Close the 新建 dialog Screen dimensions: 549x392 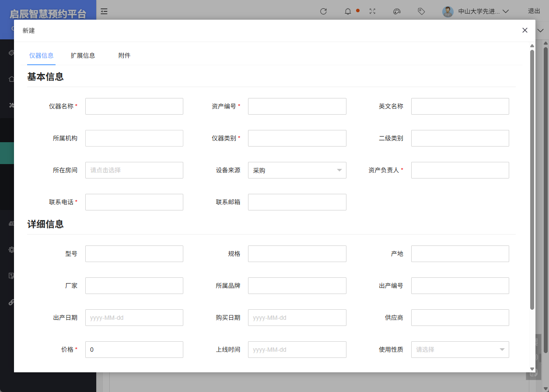point(525,30)
